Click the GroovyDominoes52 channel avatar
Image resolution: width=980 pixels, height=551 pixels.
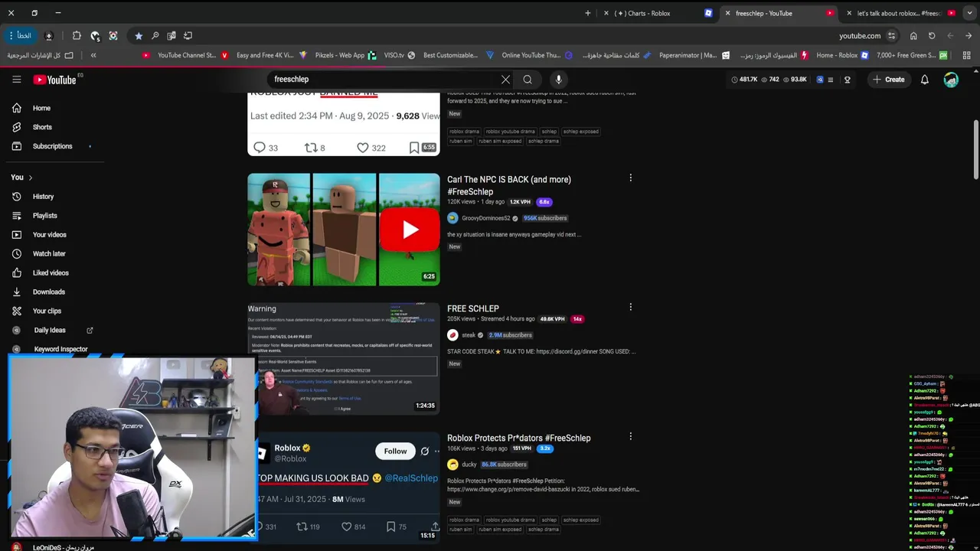pyautogui.click(x=452, y=218)
